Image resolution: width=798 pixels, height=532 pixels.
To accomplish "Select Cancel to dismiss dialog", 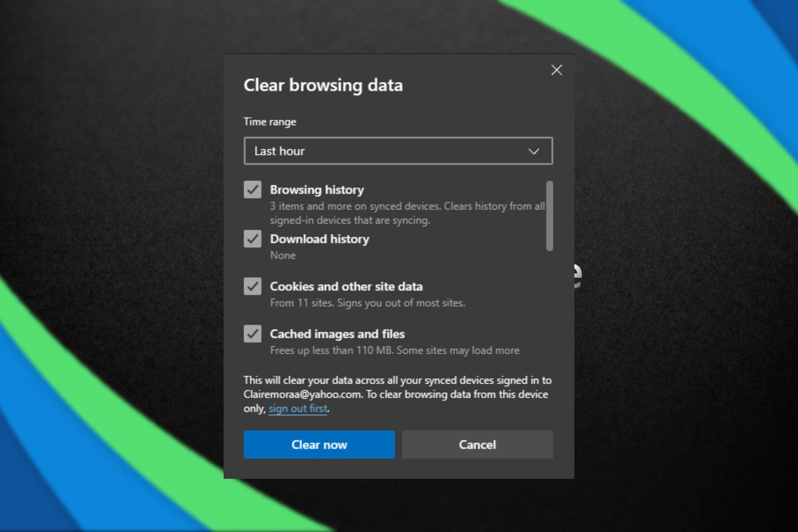I will pos(477,444).
